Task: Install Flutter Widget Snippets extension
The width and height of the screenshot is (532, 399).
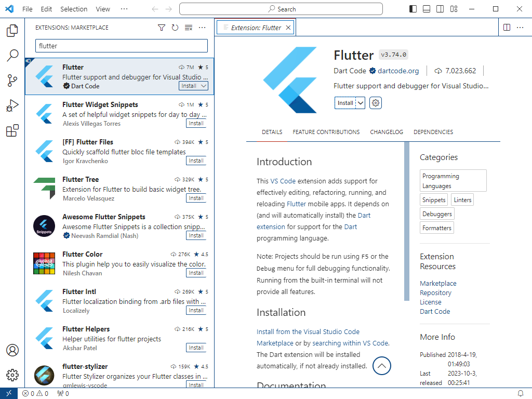Action: 196,123
